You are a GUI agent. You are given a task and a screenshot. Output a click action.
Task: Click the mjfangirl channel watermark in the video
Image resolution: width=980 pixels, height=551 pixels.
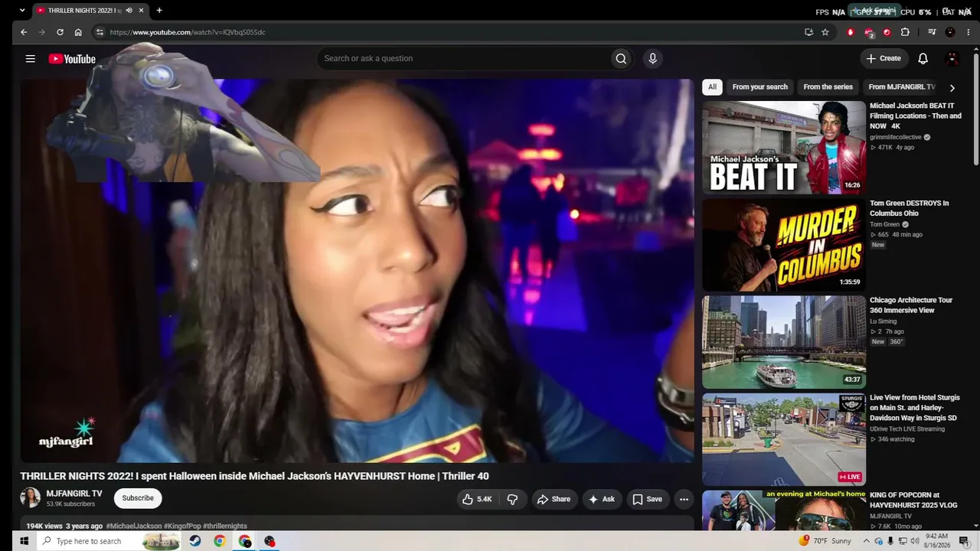tap(67, 433)
